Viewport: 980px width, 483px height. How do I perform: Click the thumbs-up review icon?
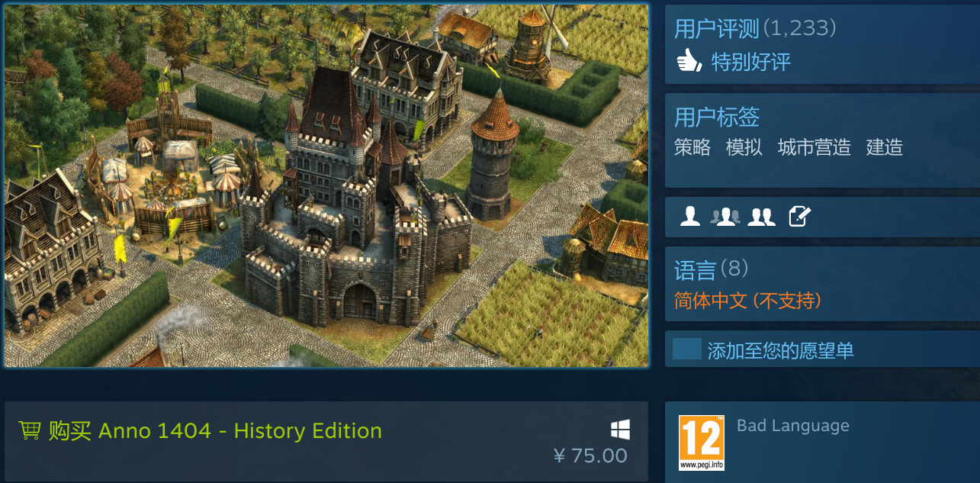point(689,60)
